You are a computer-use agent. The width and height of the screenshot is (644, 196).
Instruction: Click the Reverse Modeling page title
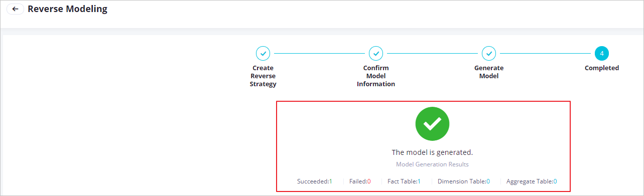pos(67,9)
